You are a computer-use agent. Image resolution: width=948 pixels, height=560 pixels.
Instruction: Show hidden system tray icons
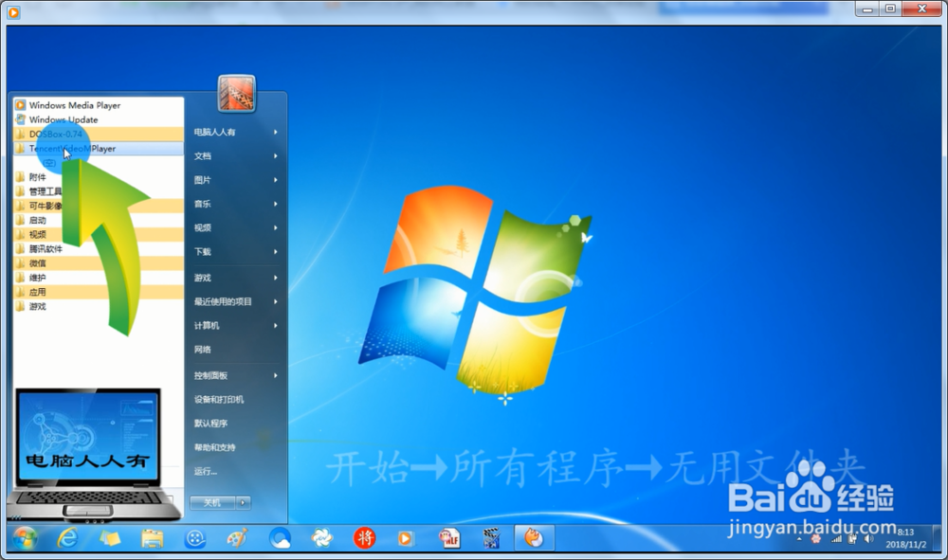point(800,538)
